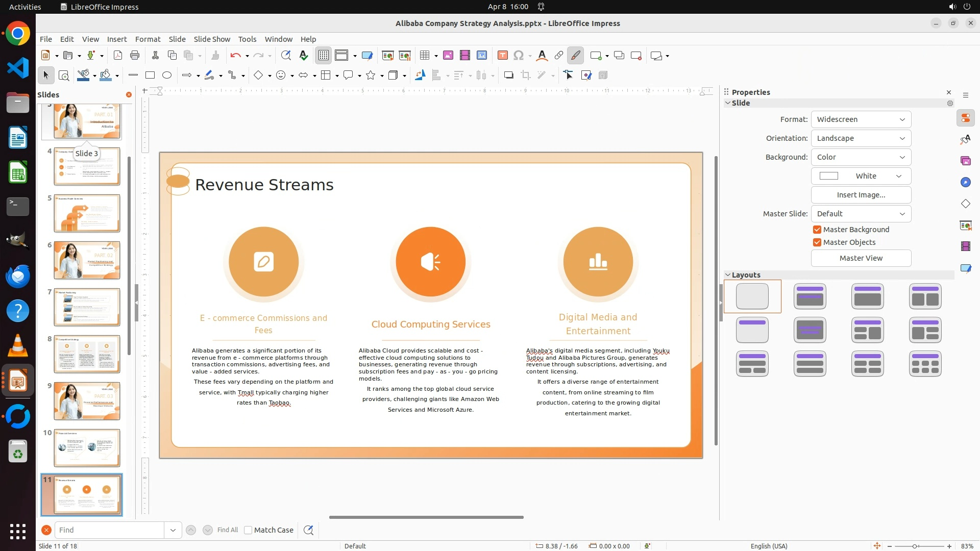Select the Ellipse drawing tool

pyautogui.click(x=167, y=76)
